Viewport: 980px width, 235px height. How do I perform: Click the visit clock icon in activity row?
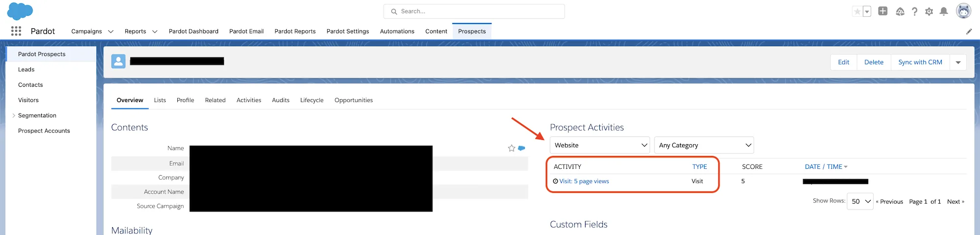click(x=556, y=181)
